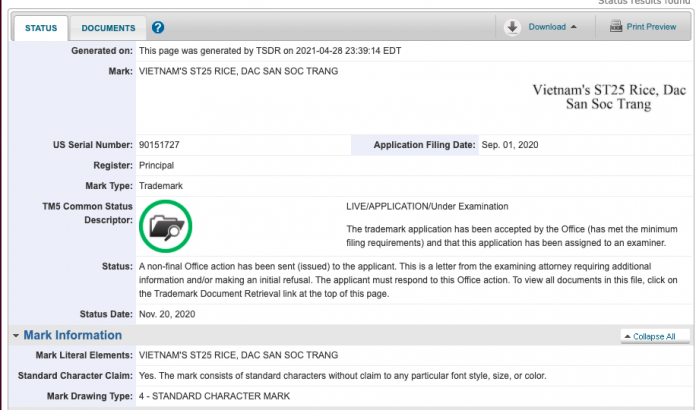The image size is (696, 410).
Task: Click the blue question mark help icon
Action: (x=158, y=28)
